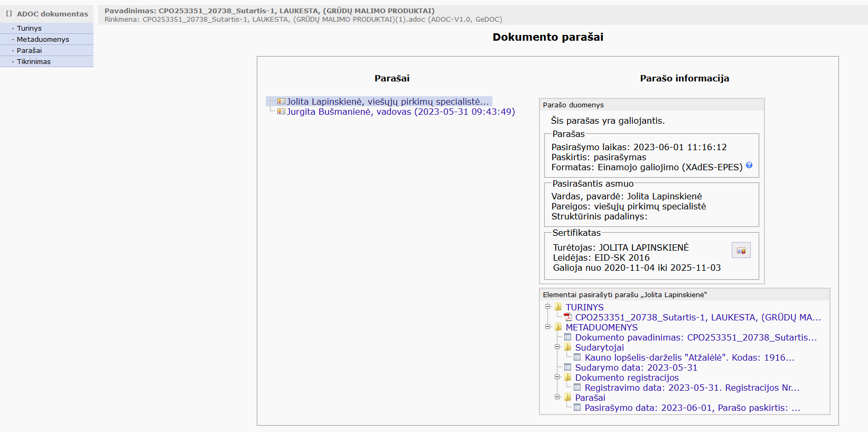Open the CPO253351_20738_Sutartis-1 PDF link
Image resolution: width=868 pixels, height=432 pixels.
[697, 317]
